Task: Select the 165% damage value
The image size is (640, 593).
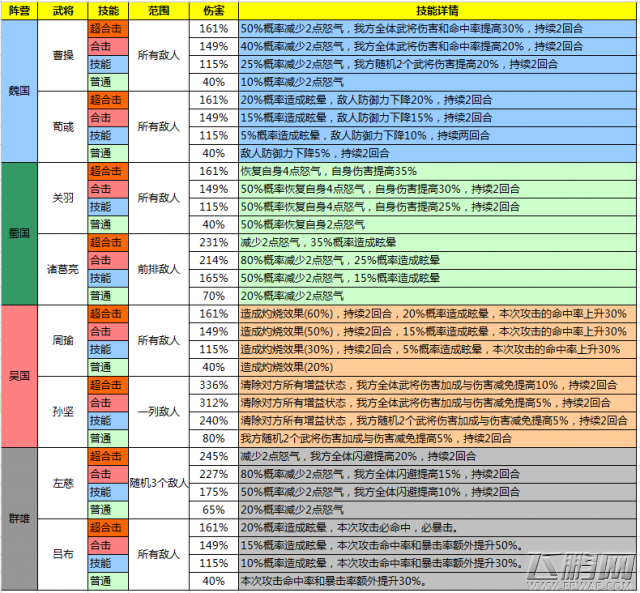Action: click(214, 278)
